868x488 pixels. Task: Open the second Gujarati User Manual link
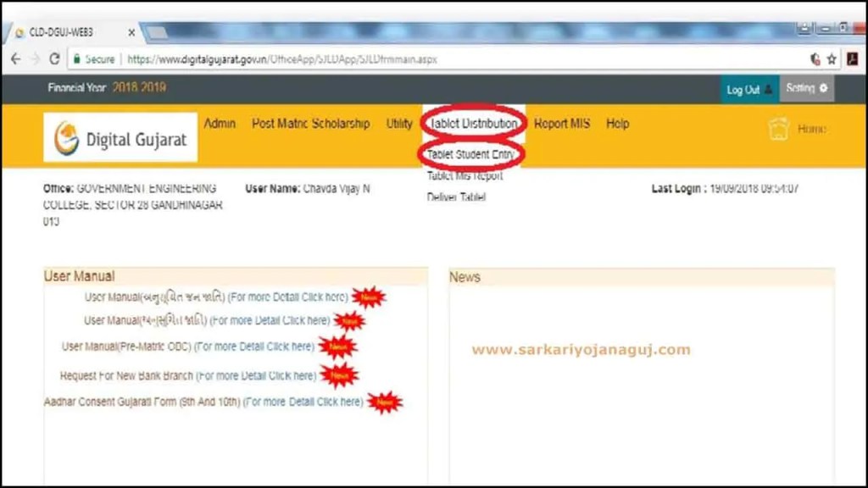(207, 320)
